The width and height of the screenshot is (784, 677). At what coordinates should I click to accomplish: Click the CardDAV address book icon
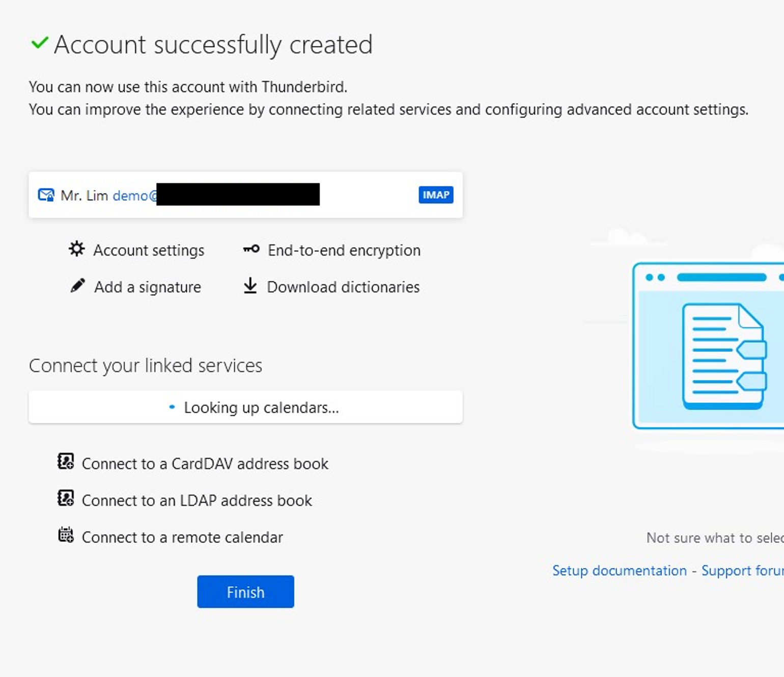point(66,462)
